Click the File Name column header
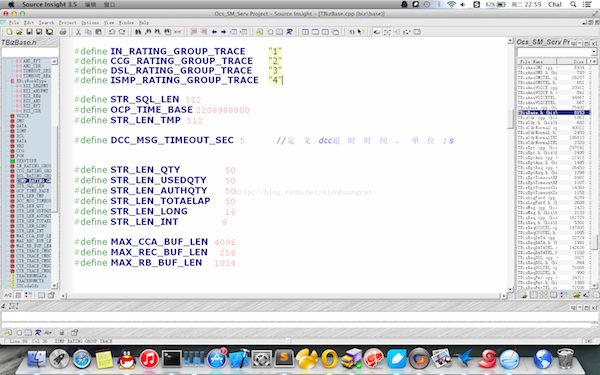600x375 pixels. pos(536,62)
